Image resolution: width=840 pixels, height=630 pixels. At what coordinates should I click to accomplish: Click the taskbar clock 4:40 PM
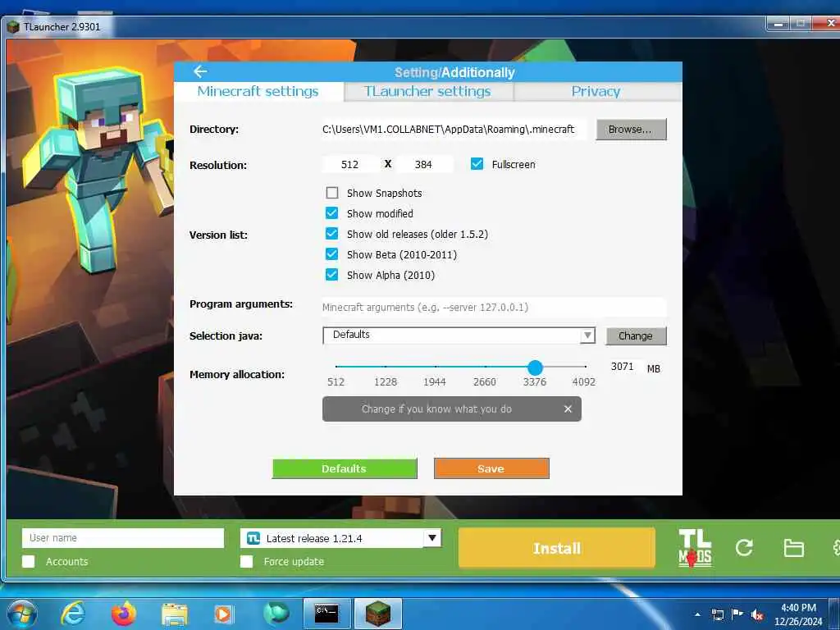click(x=798, y=608)
